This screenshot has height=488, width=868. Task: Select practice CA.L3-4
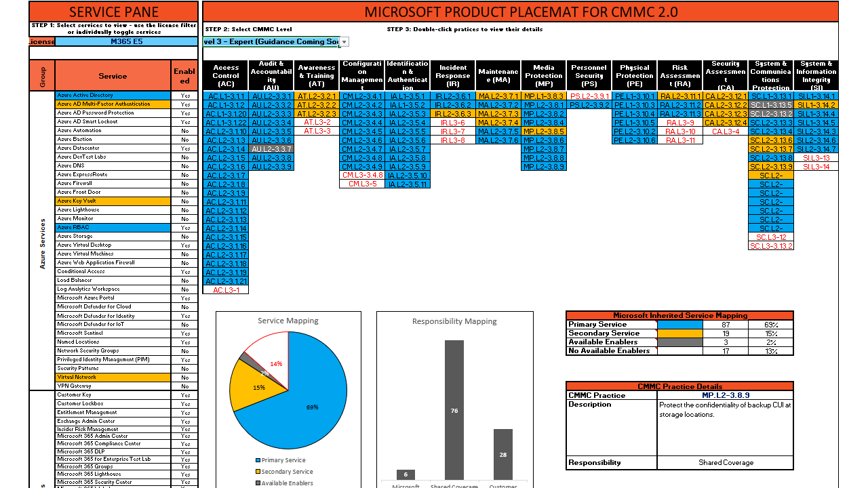click(726, 131)
